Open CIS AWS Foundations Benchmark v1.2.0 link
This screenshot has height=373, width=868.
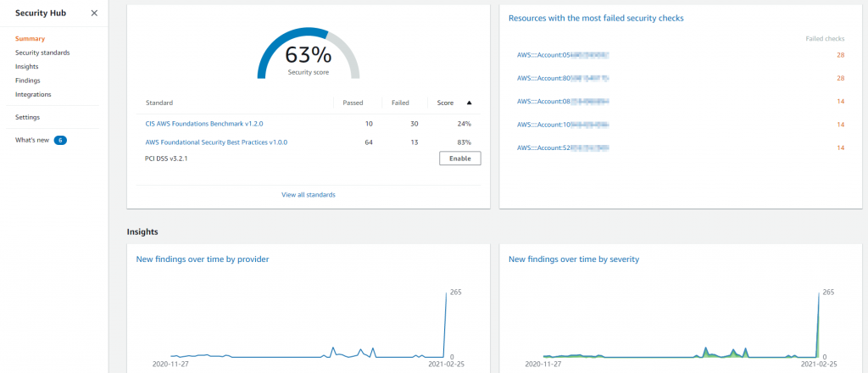(x=204, y=124)
